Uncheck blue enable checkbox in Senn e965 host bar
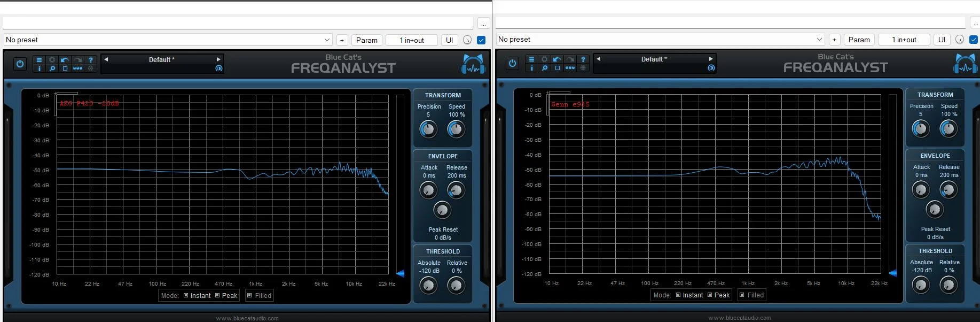Viewport: 980px width, 322px height. point(974,40)
